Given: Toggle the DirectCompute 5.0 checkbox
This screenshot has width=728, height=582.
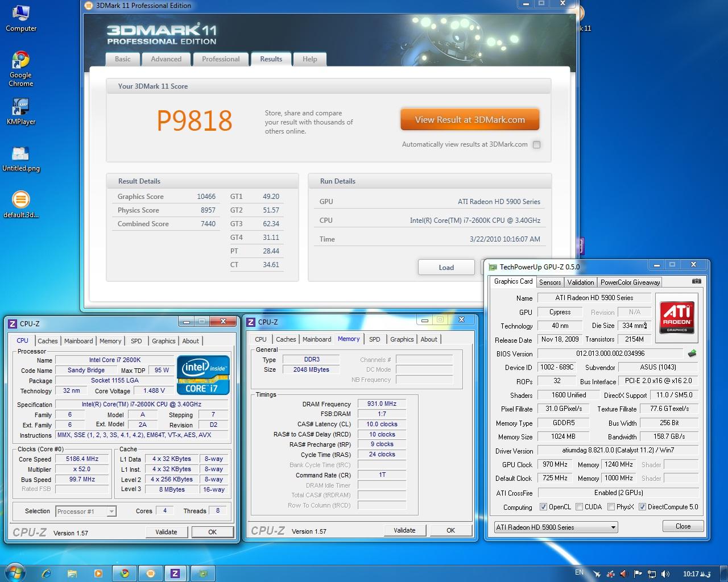Looking at the screenshot, I should click(642, 507).
